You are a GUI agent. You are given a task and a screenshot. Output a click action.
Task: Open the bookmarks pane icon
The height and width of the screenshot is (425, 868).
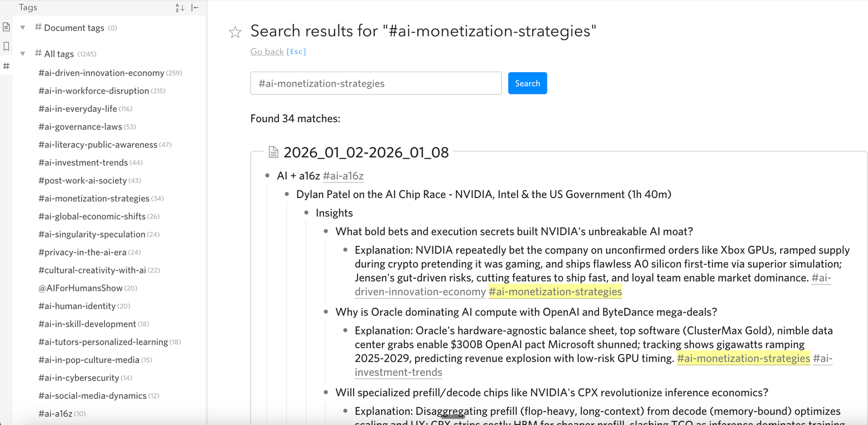pyautogui.click(x=7, y=47)
